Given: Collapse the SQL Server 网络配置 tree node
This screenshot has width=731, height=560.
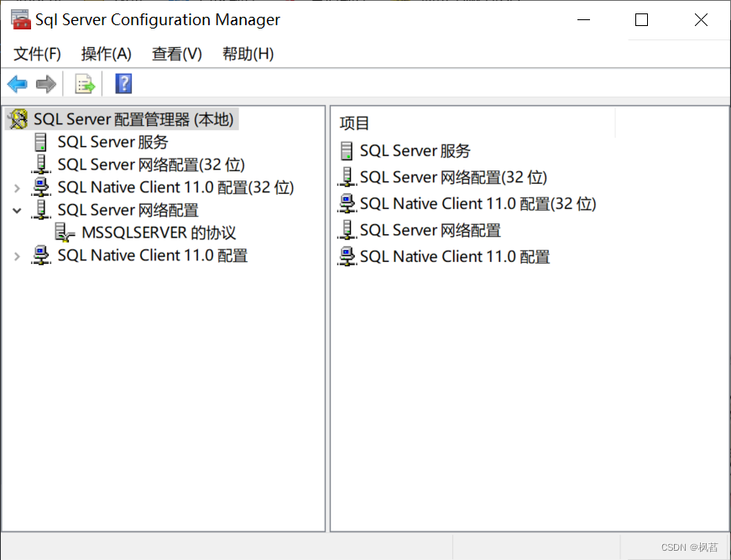Looking at the screenshot, I should [17, 211].
